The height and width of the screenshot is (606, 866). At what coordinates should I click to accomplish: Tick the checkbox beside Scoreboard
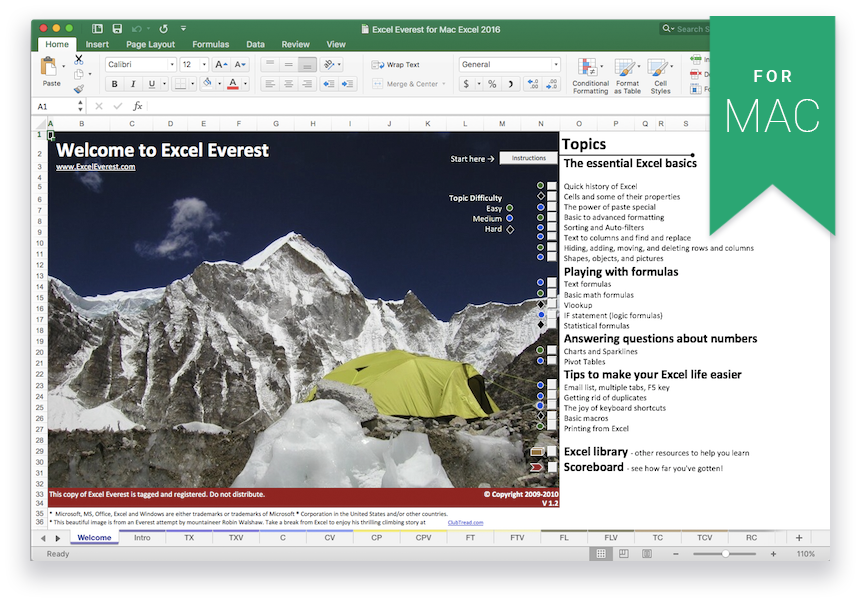pos(552,467)
